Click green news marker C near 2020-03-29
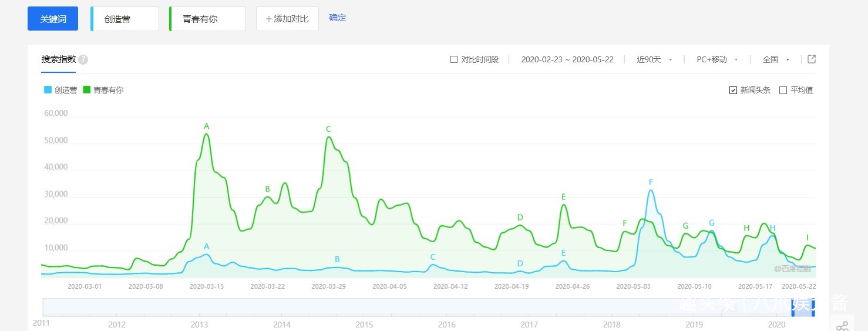This screenshot has height=331, width=868. (x=328, y=129)
